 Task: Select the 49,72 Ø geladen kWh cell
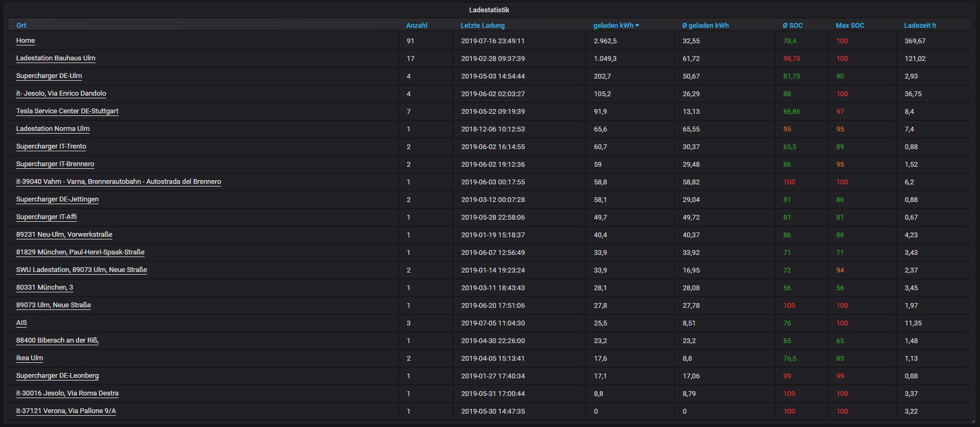click(691, 217)
